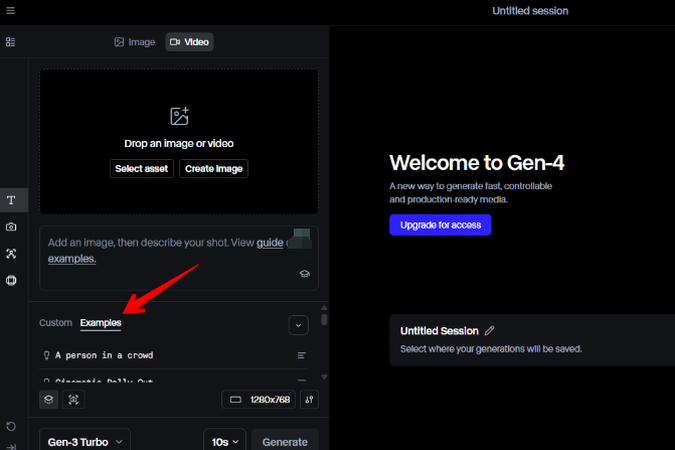Switch to the Image tab
The height and width of the screenshot is (450, 675).
[135, 42]
